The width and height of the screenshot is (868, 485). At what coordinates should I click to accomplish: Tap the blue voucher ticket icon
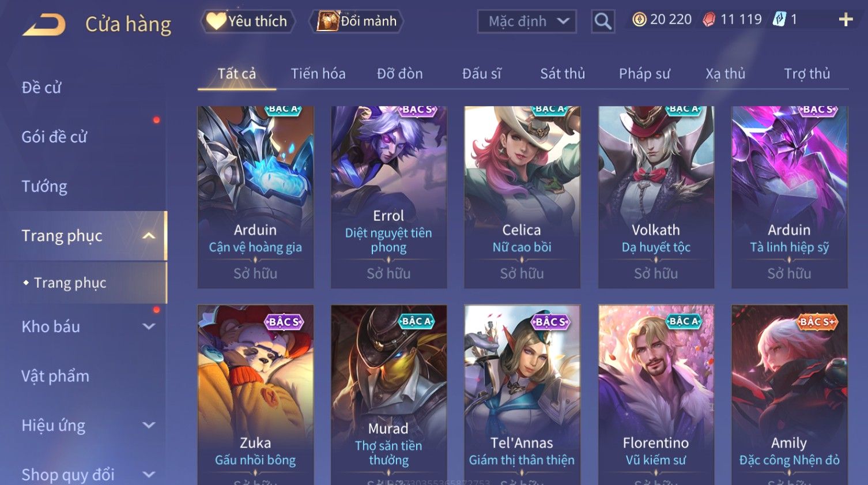point(779,19)
